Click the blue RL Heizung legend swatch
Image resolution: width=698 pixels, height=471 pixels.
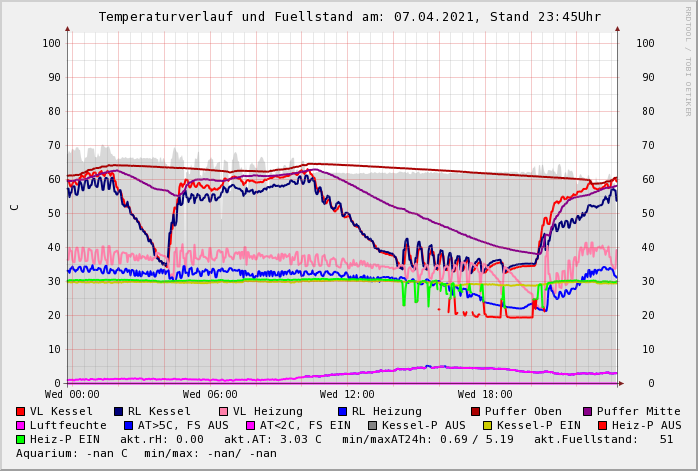pyautogui.click(x=343, y=411)
